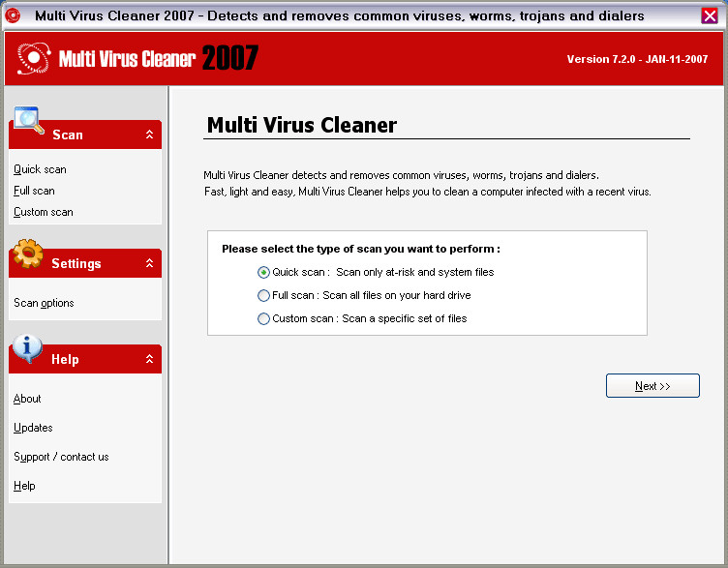Open the Help link at sidebar bottom
The width and height of the screenshot is (728, 568).
tap(24, 486)
